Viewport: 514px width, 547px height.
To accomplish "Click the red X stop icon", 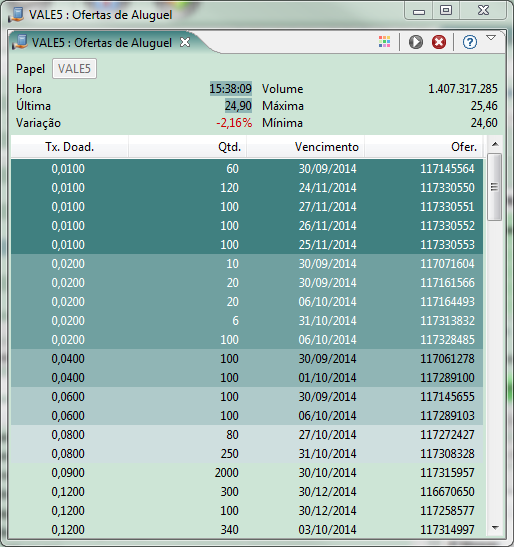I will click(x=439, y=42).
